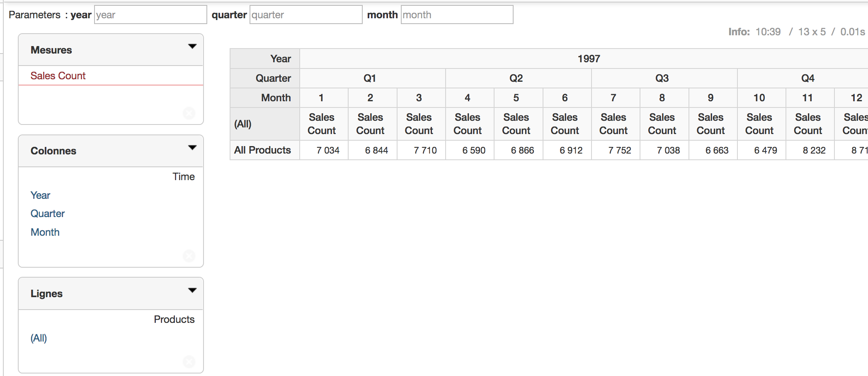Select the Month level under Time
The image size is (868, 376).
tap(45, 232)
